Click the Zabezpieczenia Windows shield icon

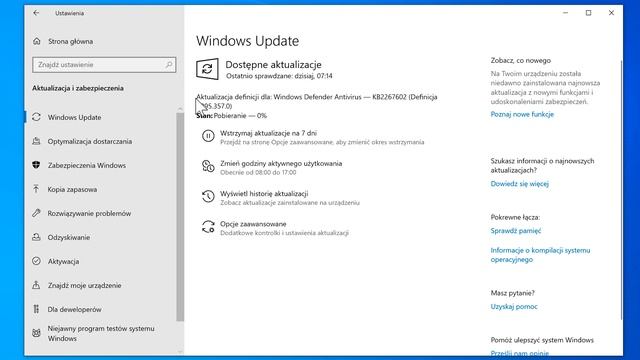pyautogui.click(x=36, y=165)
